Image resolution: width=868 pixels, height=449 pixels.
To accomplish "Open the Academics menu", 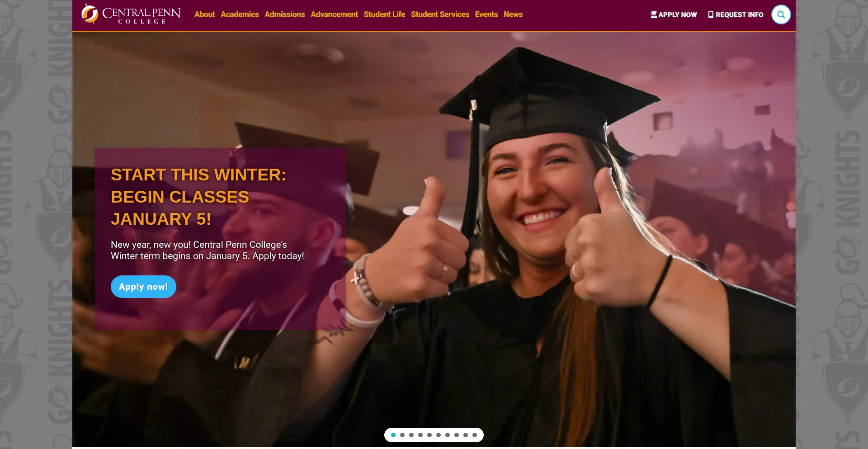I will [x=240, y=14].
